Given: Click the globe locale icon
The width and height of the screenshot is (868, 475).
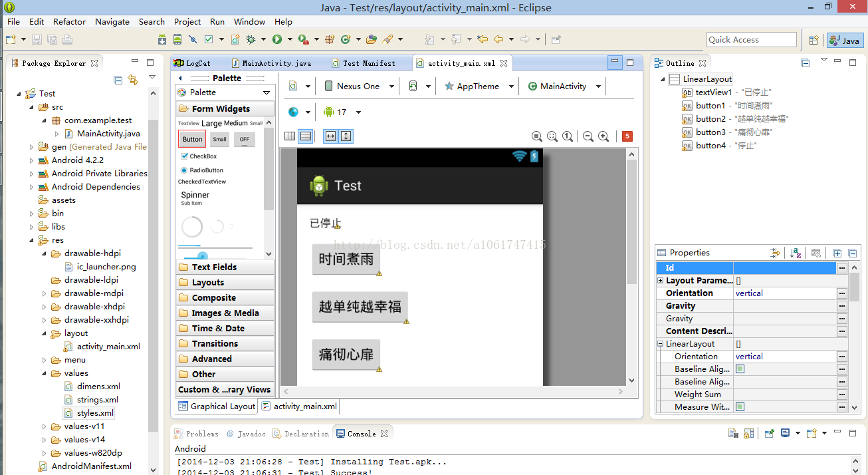Looking at the screenshot, I should click(x=293, y=112).
